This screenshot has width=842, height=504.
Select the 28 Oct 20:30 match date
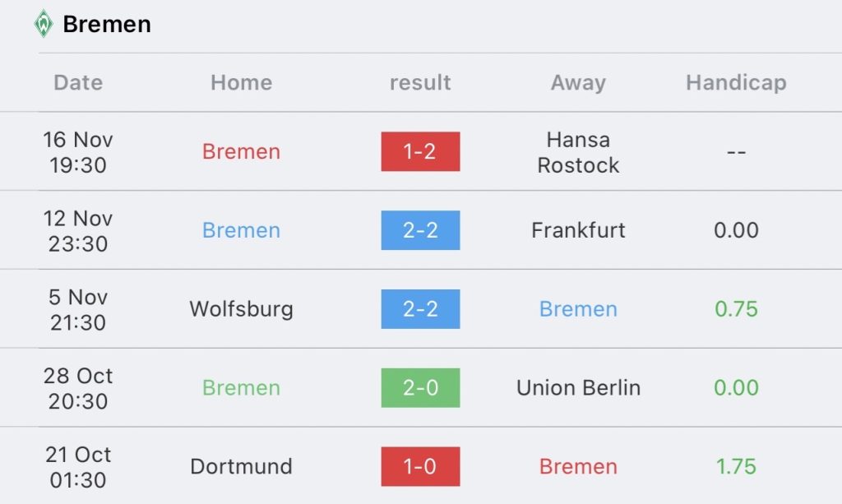[78, 388]
